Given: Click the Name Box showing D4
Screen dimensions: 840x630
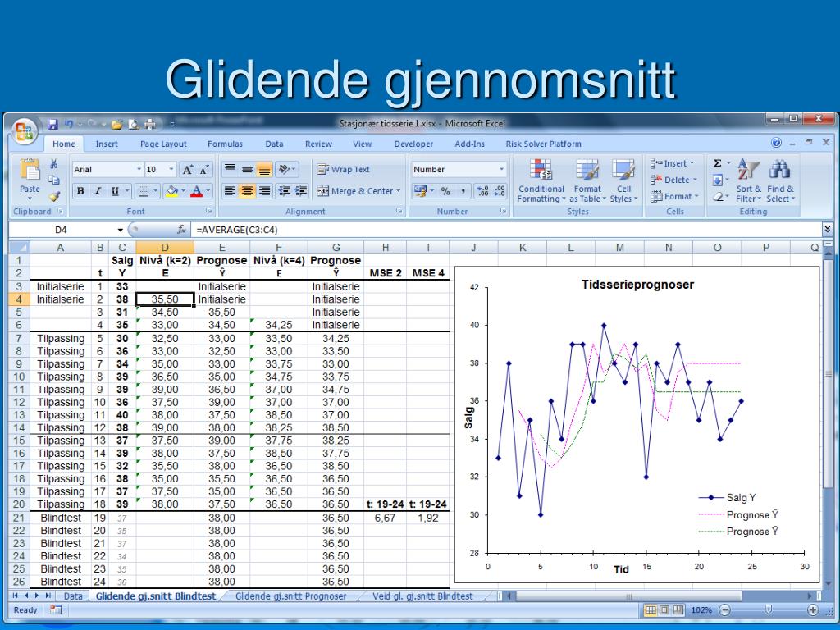Looking at the screenshot, I should [61, 230].
